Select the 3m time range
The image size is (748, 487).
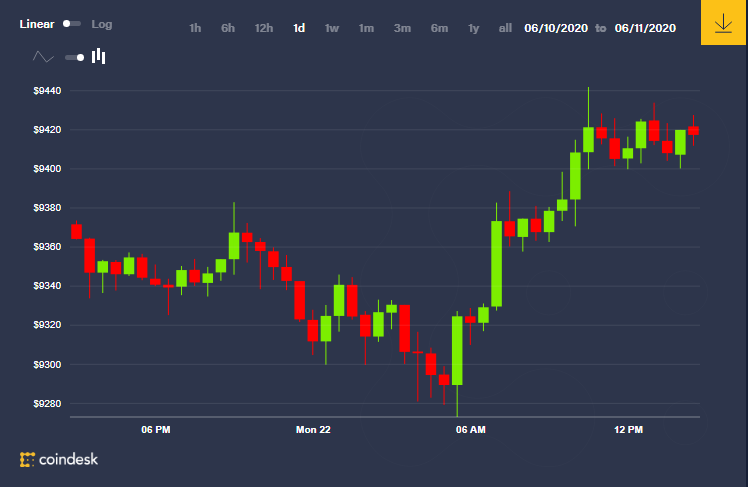point(402,28)
